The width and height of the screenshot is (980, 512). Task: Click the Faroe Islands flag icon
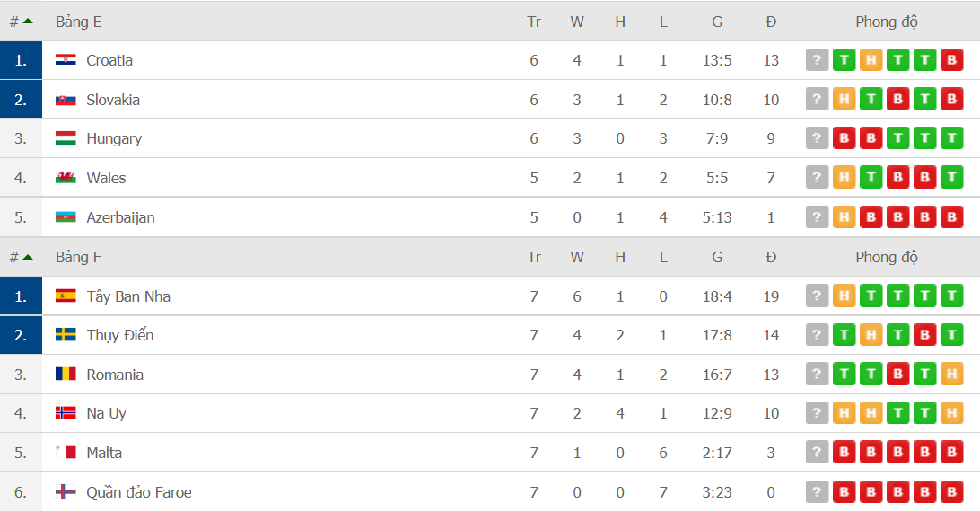pyautogui.click(x=66, y=492)
